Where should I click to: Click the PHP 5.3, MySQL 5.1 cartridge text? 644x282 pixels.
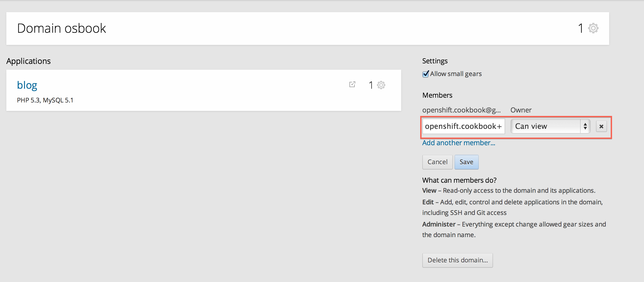45,100
